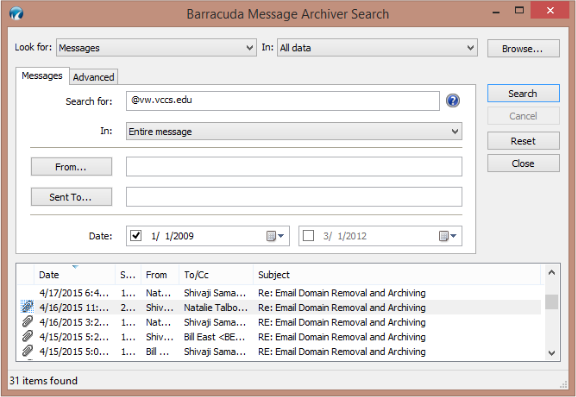Click the Browse... button
This screenshot has height=397, width=576.
pyautogui.click(x=523, y=48)
